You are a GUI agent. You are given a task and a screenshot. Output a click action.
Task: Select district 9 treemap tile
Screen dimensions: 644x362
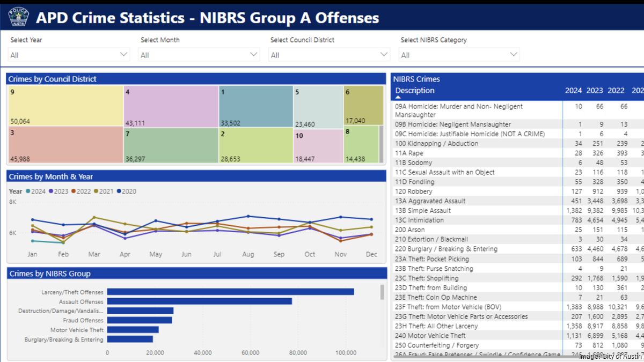click(x=65, y=106)
